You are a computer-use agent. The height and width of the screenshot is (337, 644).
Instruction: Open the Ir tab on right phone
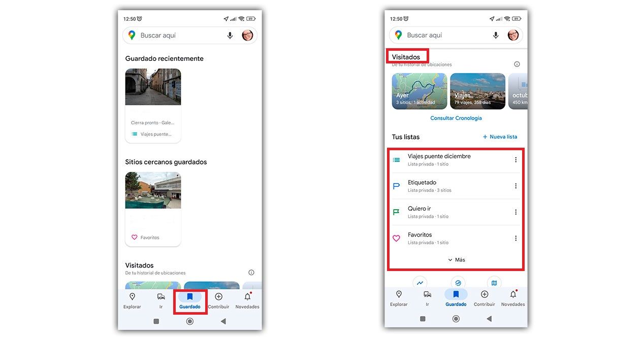[427, 298]
